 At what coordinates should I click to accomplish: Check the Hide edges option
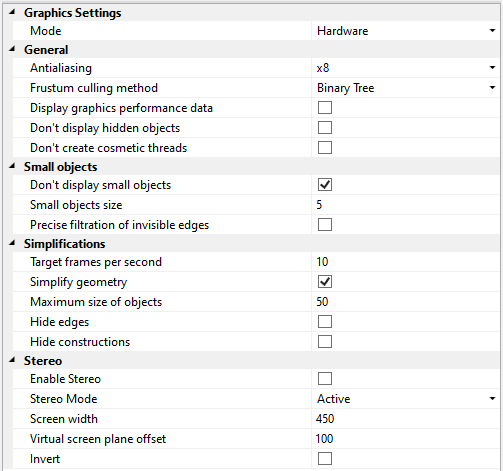pyautogui.click(x=325, y=322)
